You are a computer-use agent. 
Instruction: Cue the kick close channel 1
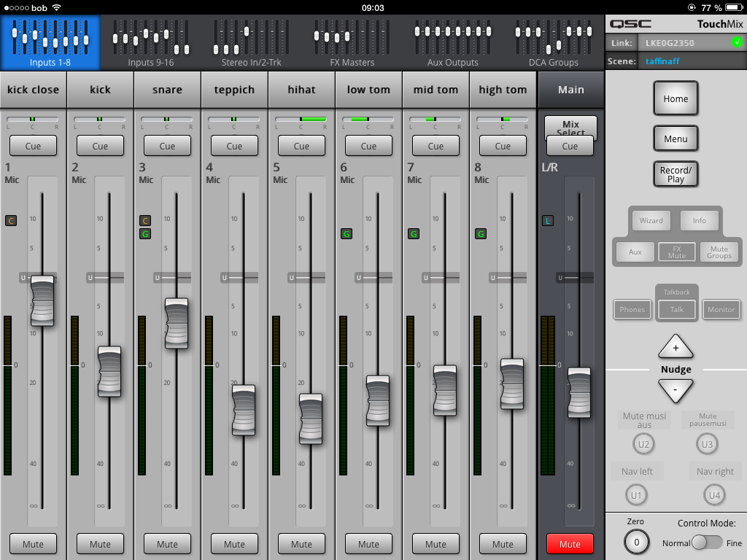33,146
